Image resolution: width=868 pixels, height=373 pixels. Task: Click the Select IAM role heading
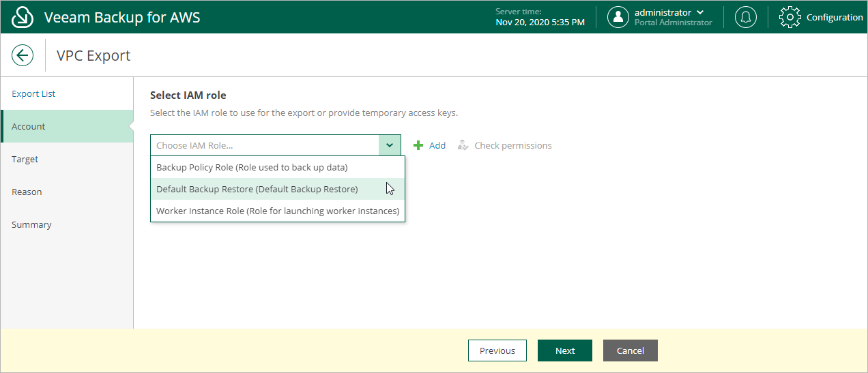[188, 95]
